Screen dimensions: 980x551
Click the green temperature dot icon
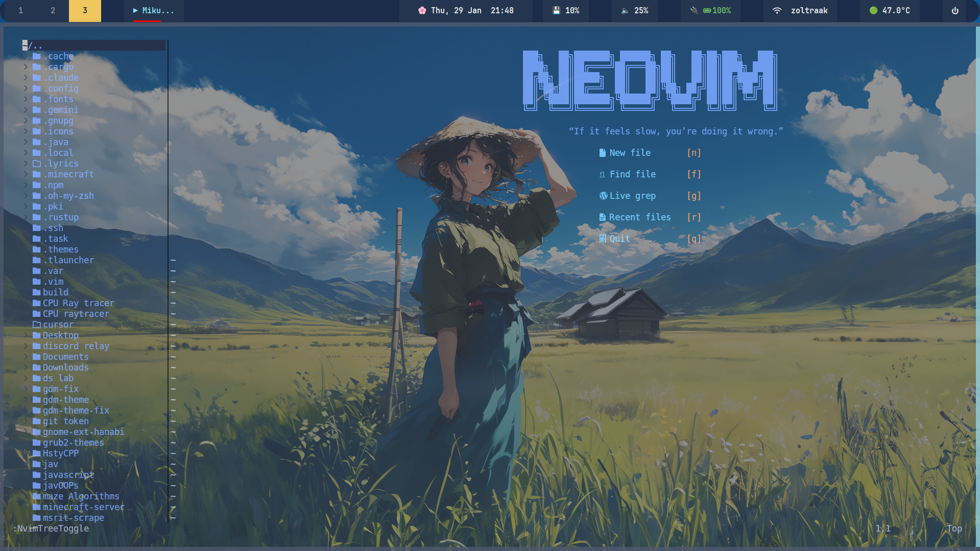(873, 10)
